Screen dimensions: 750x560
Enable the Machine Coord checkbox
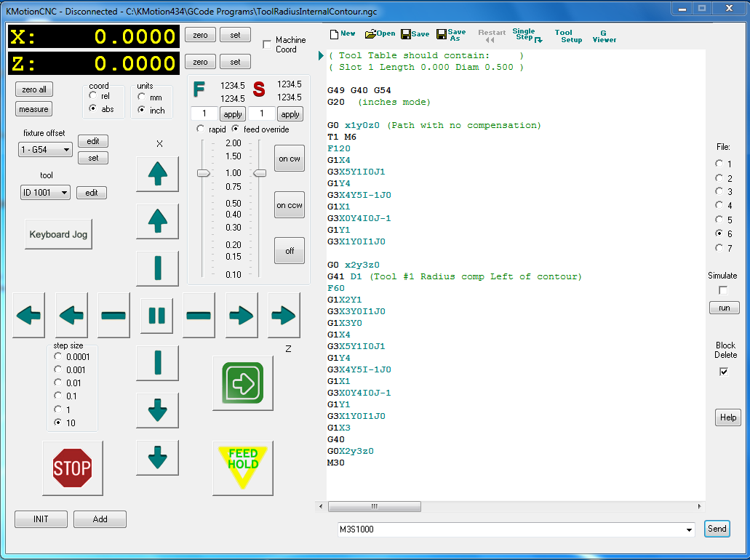267,44
